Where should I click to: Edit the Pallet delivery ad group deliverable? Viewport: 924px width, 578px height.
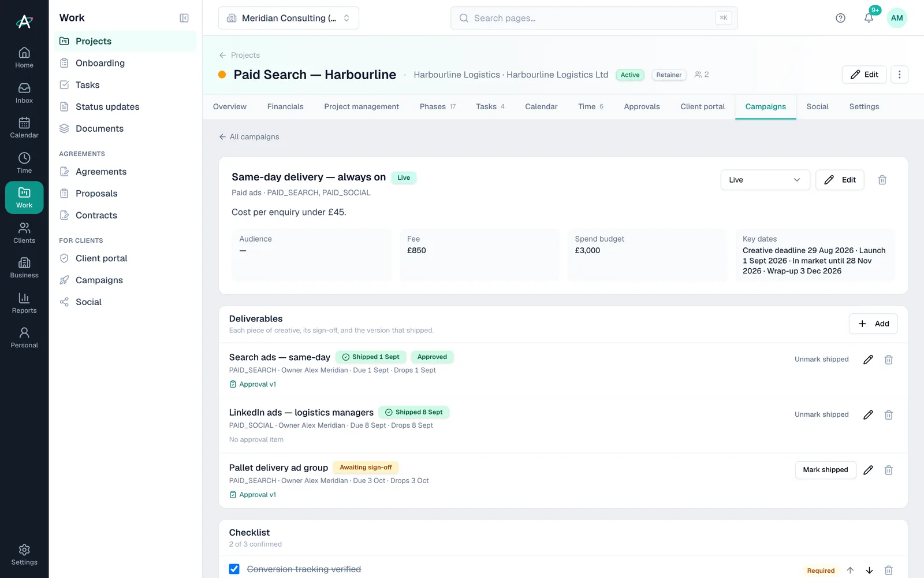point(867,470)
